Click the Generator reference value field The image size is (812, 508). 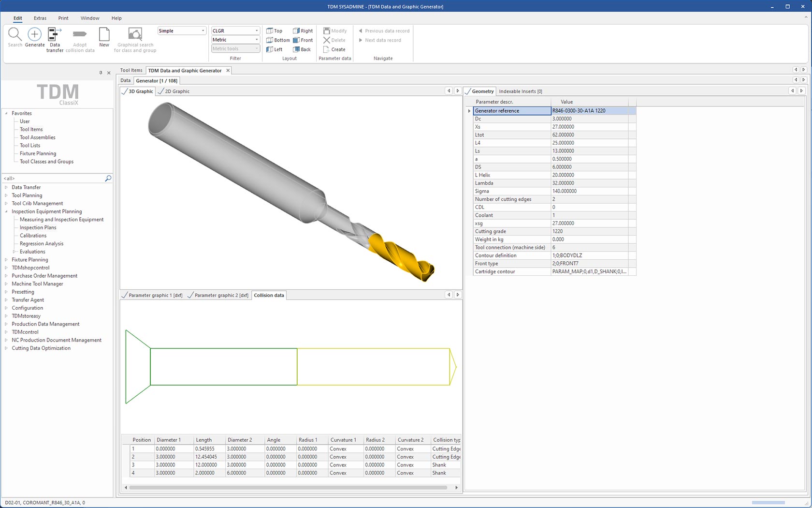(590, 111)
